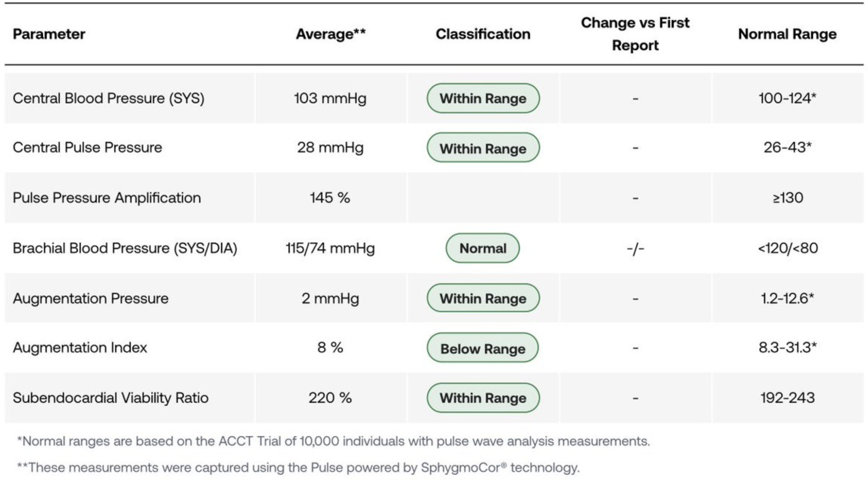Click the SphygmoCor technology footnote text
Image resolution: width=868 pixels, height=480 pixels.
point(298,468)
